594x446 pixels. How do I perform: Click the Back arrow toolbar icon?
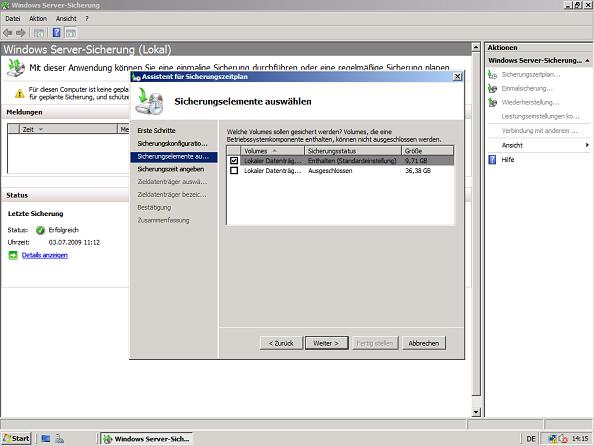coord(8,33)
